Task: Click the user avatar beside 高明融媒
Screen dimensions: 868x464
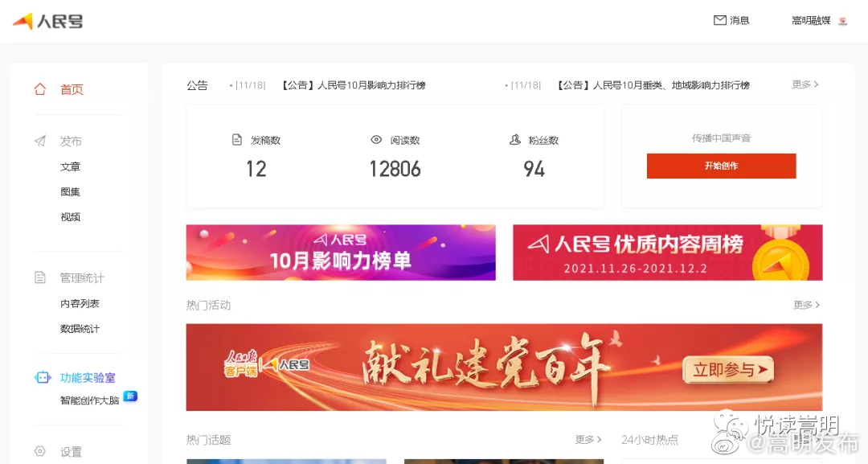Action: point(842,21)
